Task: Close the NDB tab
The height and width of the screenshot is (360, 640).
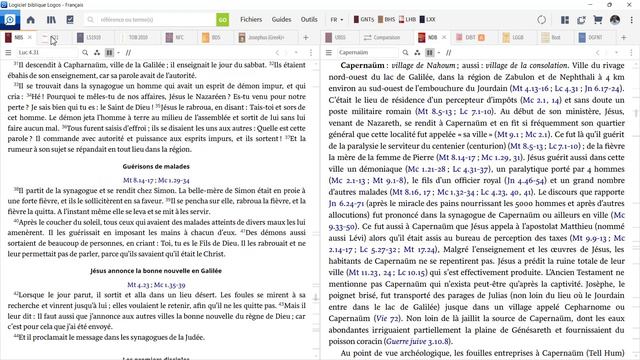Action: tap(444, 37)
